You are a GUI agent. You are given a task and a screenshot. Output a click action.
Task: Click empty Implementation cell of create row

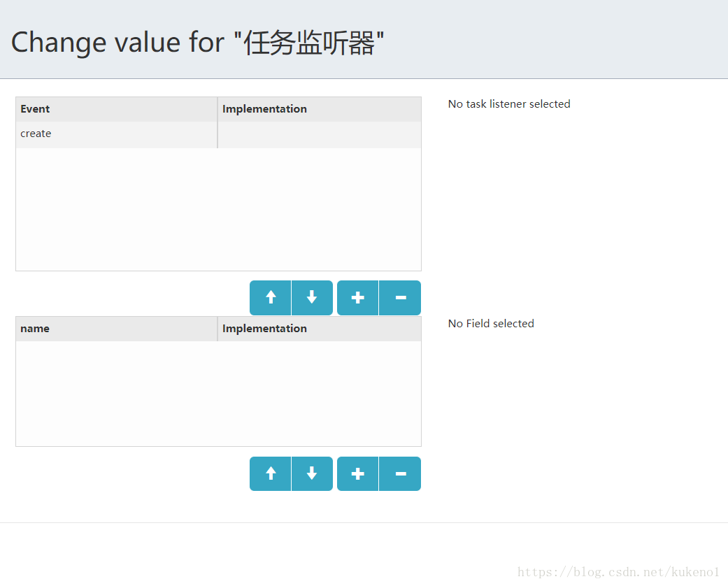coord(320,135)
